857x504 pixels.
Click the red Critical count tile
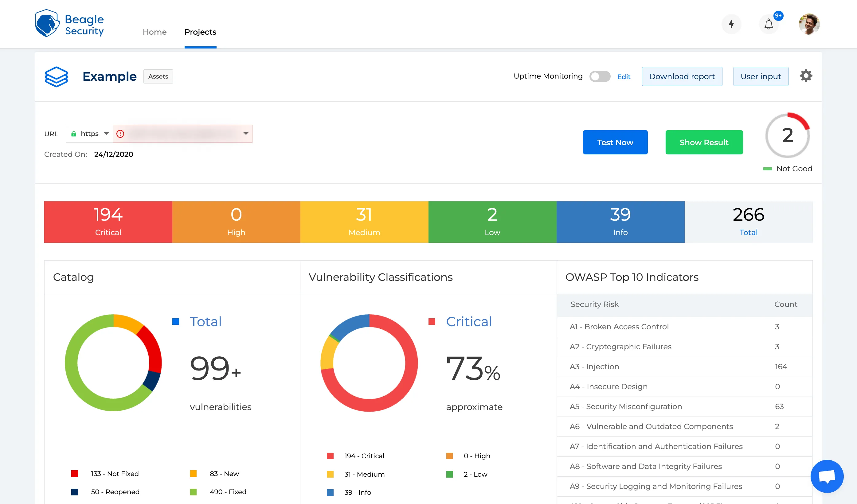[x=108, y=222]
